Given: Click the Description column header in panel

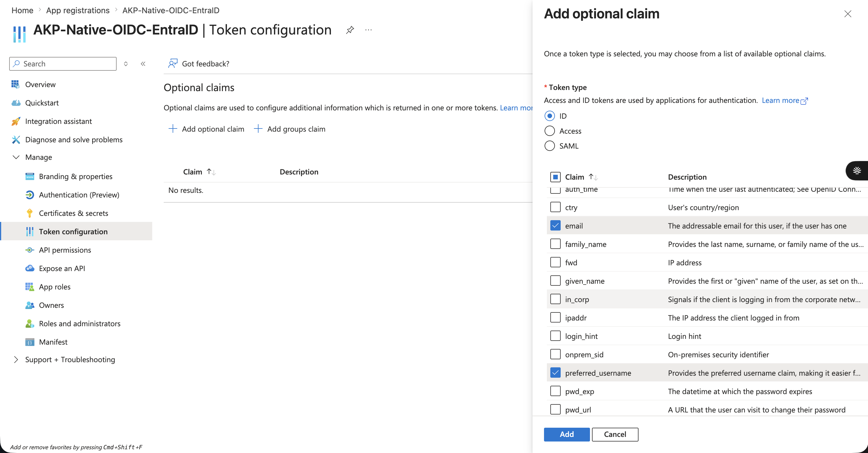Looking at the screenshot, I should (x=687, y=177).
